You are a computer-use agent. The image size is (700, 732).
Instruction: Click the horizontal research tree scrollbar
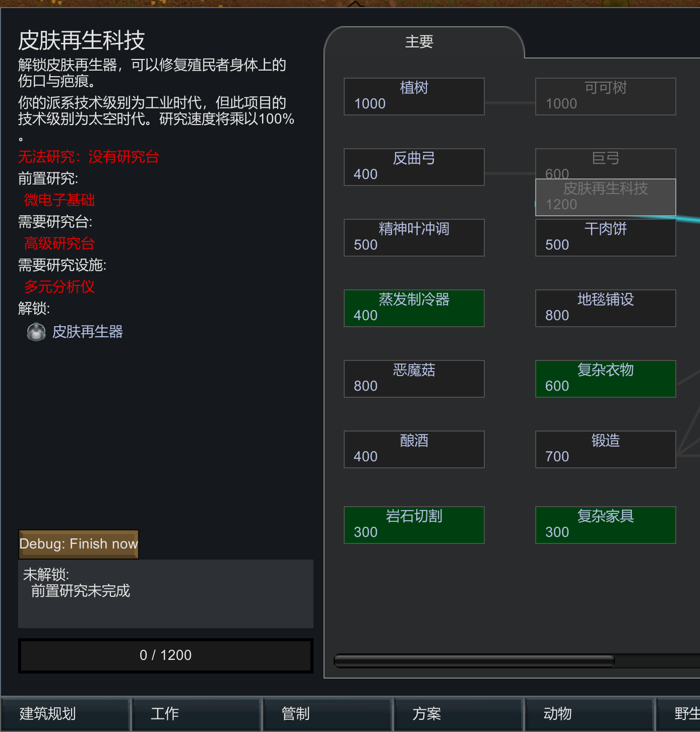(474, 661)
